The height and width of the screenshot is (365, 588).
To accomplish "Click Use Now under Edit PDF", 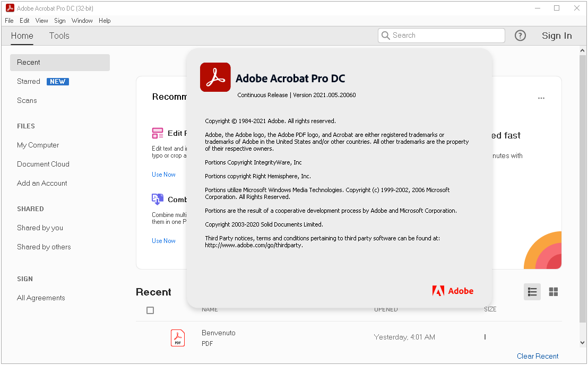I will tap(163, 175).
